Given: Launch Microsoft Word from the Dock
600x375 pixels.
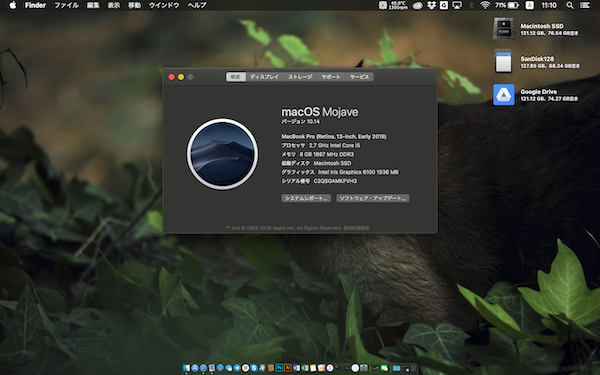Looking at the screenshot, I should coord(296,368).
